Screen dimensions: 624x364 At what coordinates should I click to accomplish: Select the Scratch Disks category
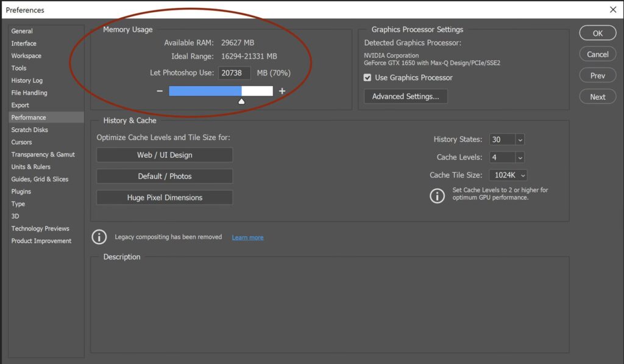pos(29,130)
